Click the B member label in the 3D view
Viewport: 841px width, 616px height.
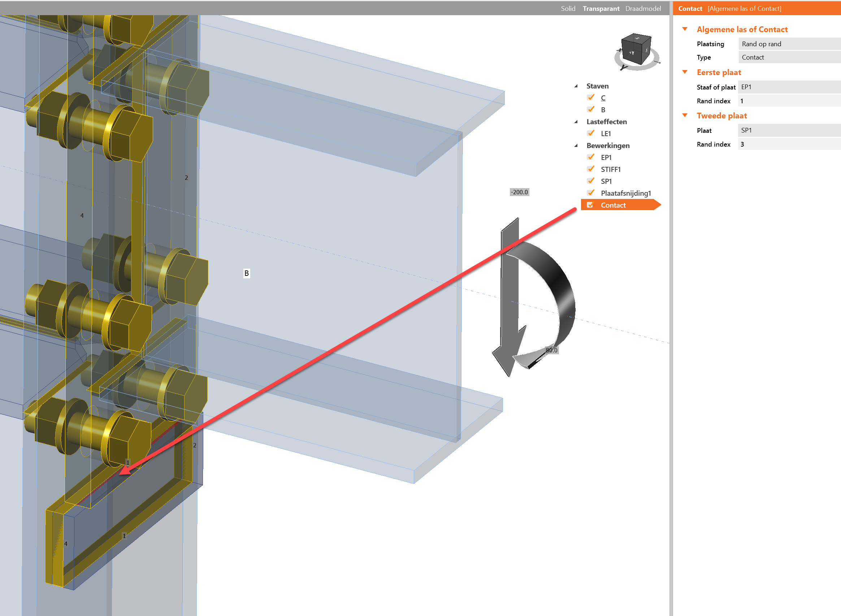pyautogui.click(x=247, y=273)
